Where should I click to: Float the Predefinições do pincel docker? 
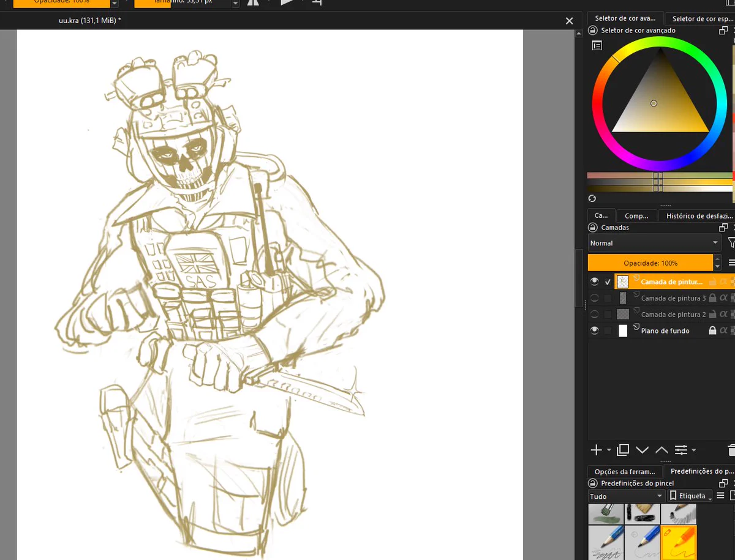(723, 483)
